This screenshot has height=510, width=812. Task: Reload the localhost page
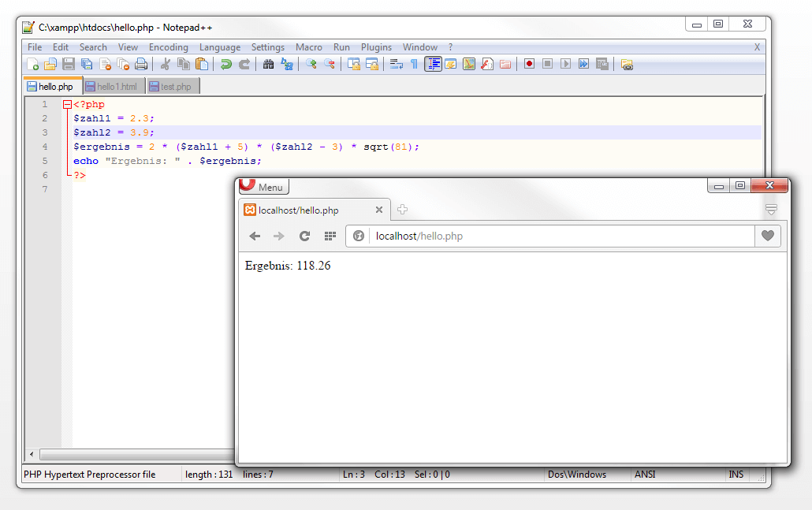[x=305, y=236]
